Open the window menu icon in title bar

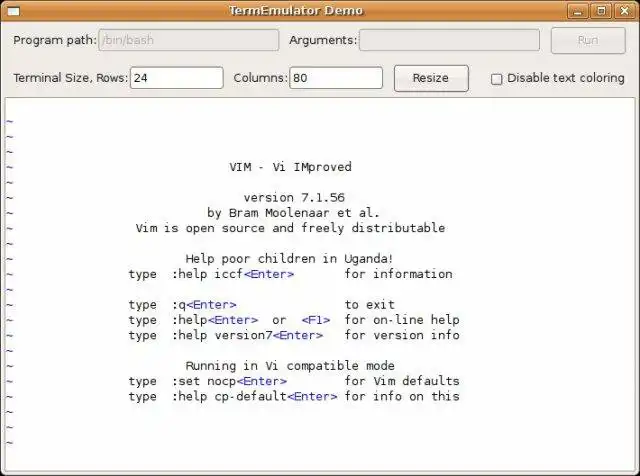click(13, 11)
